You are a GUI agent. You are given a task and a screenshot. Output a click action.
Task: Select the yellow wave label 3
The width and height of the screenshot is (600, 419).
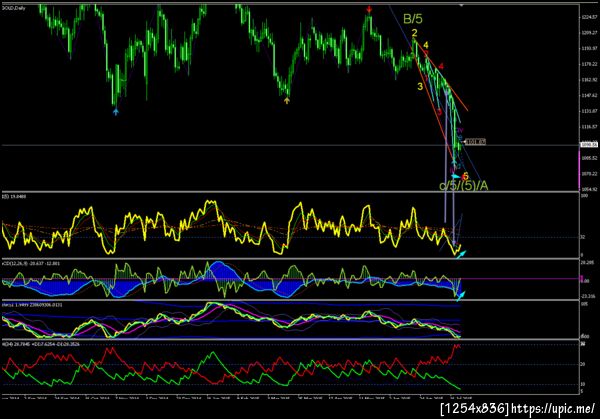(x=420, y=86)
